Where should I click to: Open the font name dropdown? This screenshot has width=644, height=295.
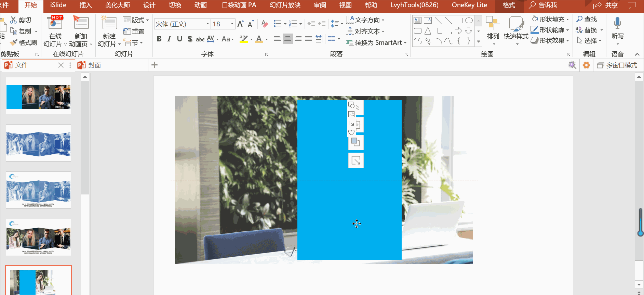point(207,24)
